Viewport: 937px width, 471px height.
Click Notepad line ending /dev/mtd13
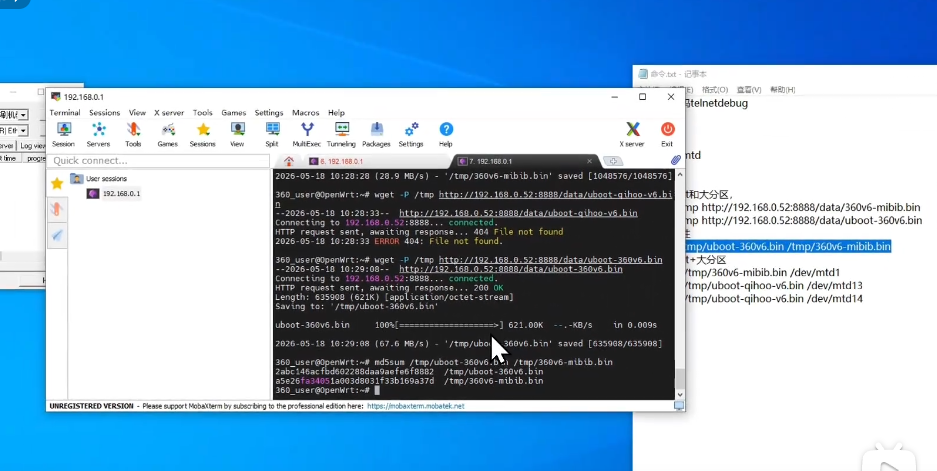(x=774, y=286)
